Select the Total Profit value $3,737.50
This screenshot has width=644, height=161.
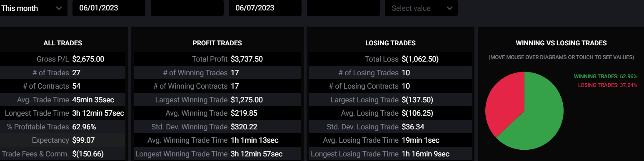(x=247, y=59)
